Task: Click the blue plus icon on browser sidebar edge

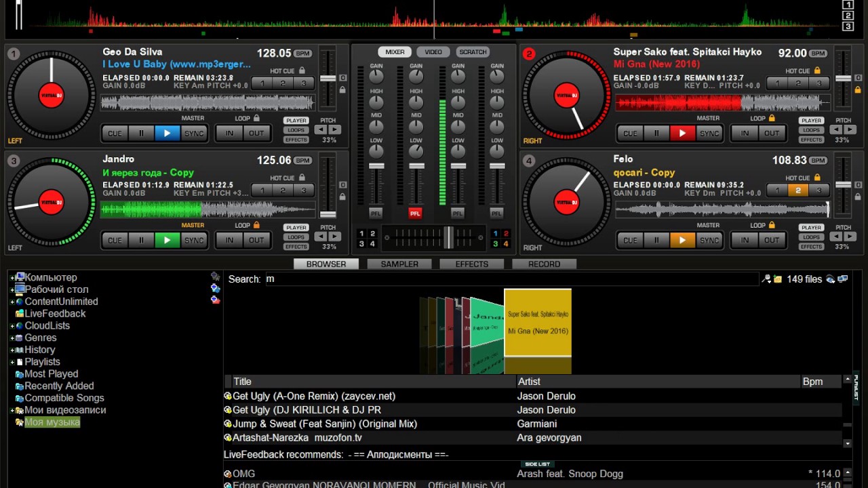Action: click(x=215, y=288)
